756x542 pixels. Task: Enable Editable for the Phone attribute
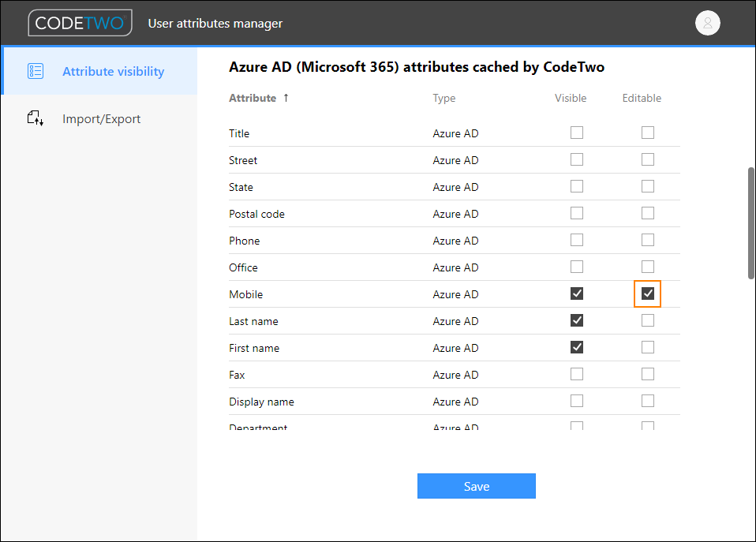(648, 240)
